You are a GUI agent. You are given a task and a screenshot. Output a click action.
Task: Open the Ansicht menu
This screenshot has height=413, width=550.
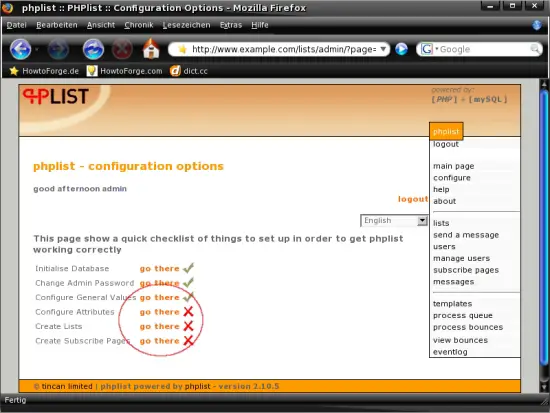(x=101, y=25)
